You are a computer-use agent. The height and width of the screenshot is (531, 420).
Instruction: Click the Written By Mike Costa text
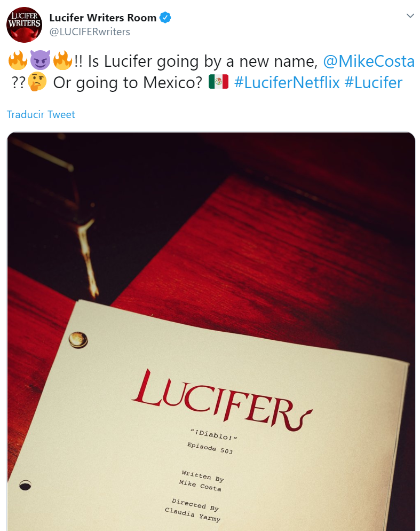202,480
